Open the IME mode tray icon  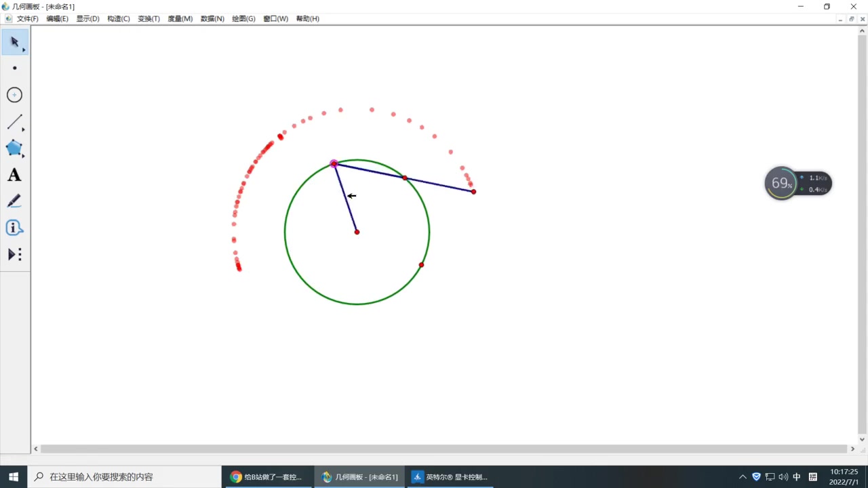(x=813, y=476)
